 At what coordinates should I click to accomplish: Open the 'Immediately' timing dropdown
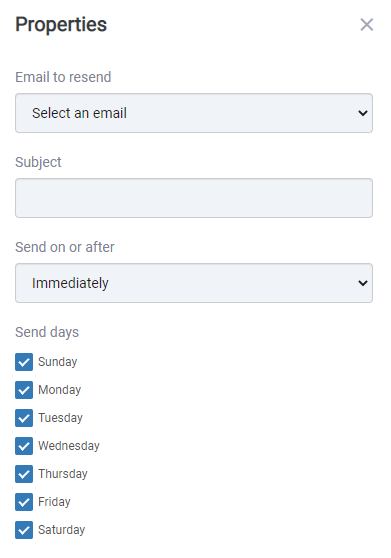[x=194, y=283]
